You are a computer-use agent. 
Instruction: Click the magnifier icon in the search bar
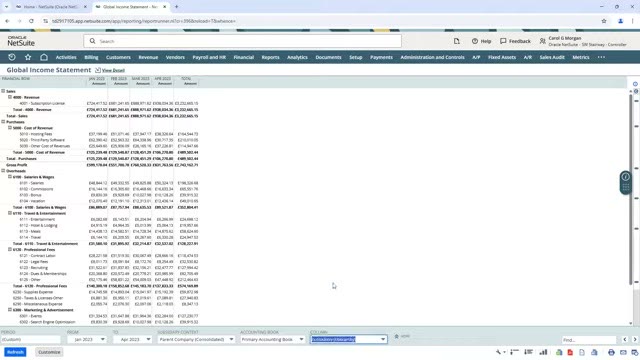[x=93, y=41]
